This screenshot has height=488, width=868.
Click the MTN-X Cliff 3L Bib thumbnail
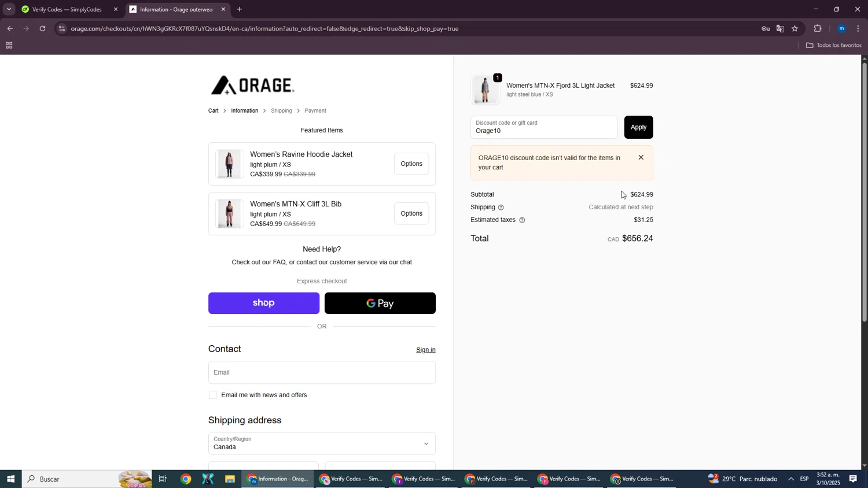pos(230,214)
